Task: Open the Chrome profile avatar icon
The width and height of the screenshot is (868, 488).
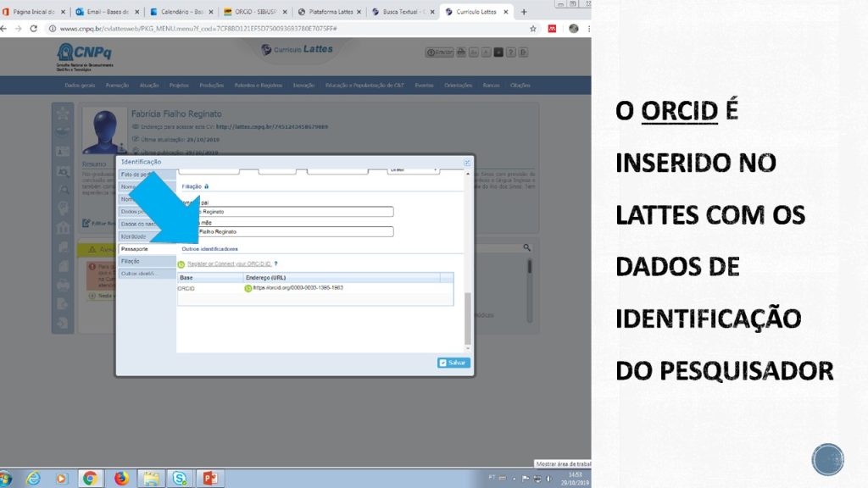Action: pos(574,28)
